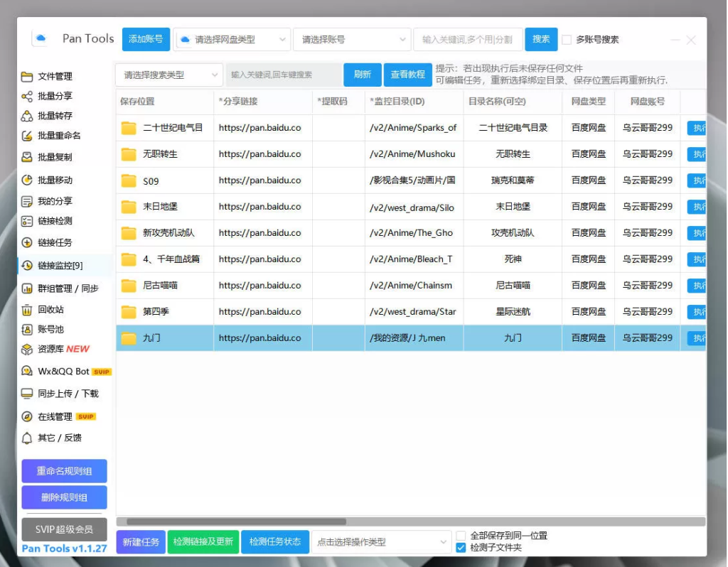The image size is (728, 567).
Task: Click /v2/Anime/Chainsm directory cell
Action: (414, 286)
